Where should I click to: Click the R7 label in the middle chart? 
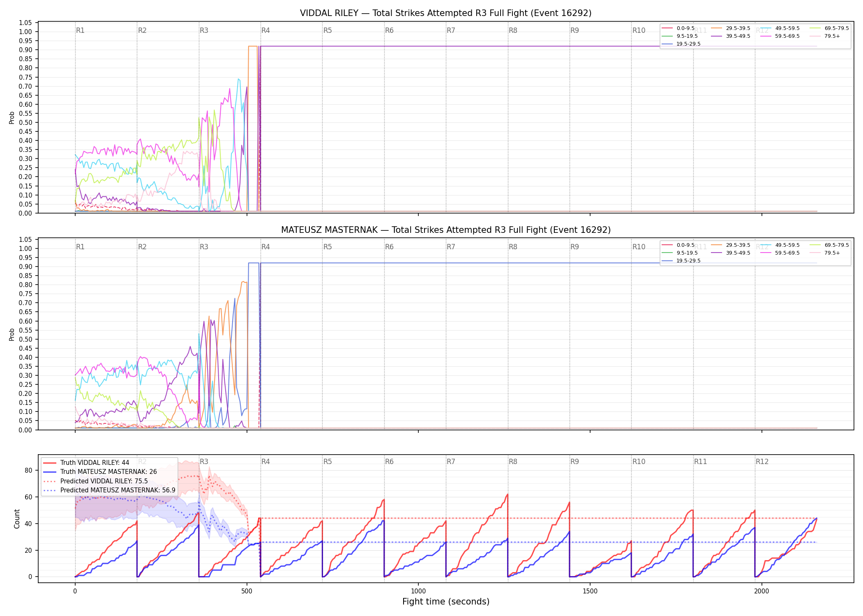click(x=451, y=247)
